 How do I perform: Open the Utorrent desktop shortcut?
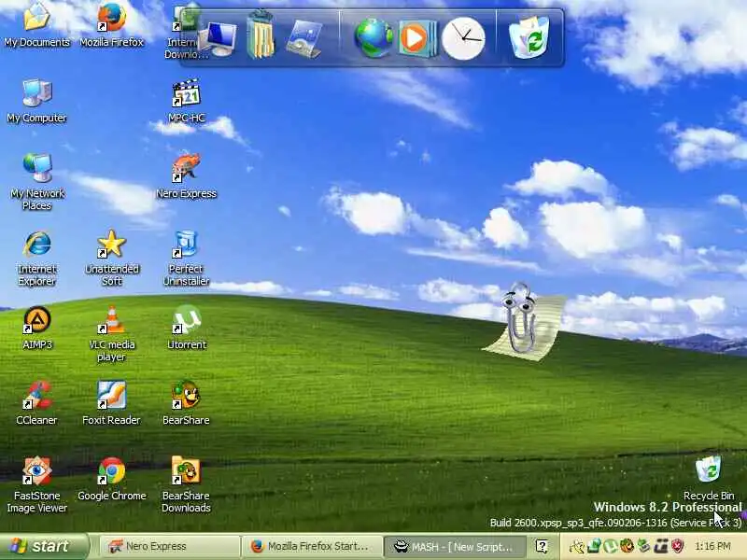[186, 328]
